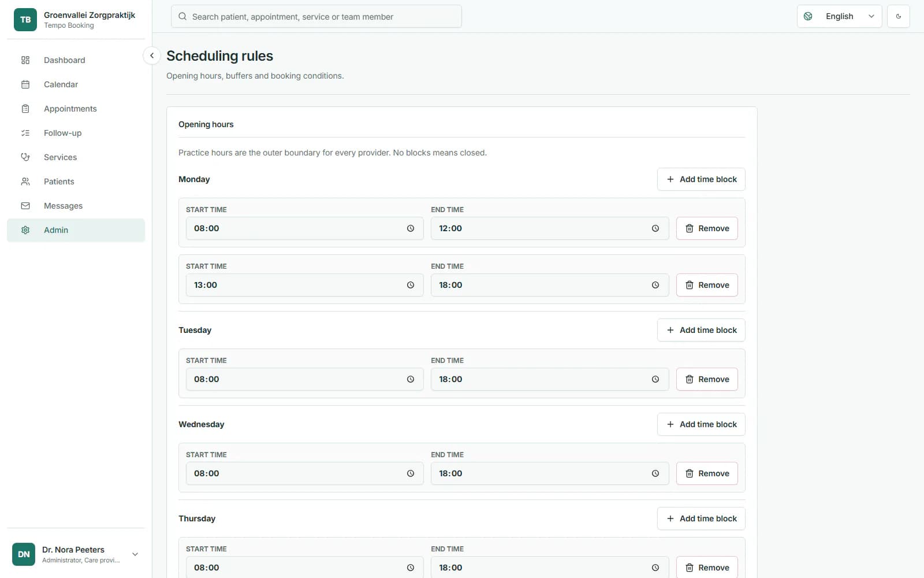This screenshot has height=578, width=924.
Task: Add a time block for Tuesday
Action: point(701,330)
